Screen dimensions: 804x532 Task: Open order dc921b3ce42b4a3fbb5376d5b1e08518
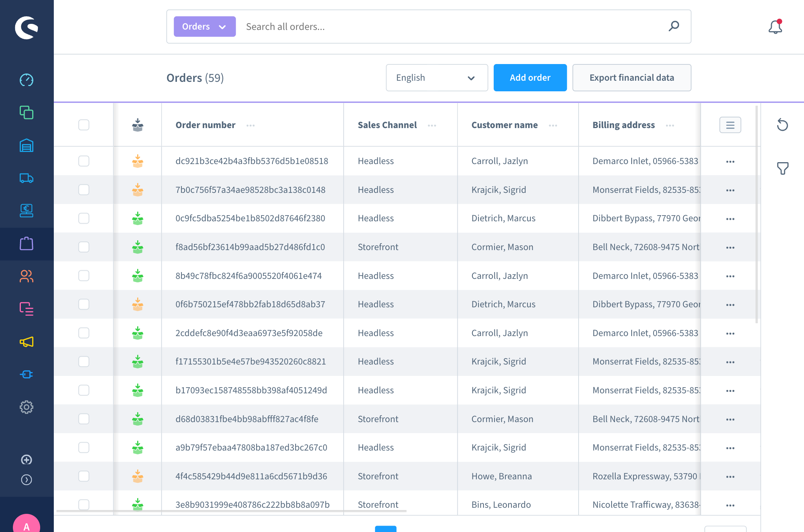click(252, 161)
